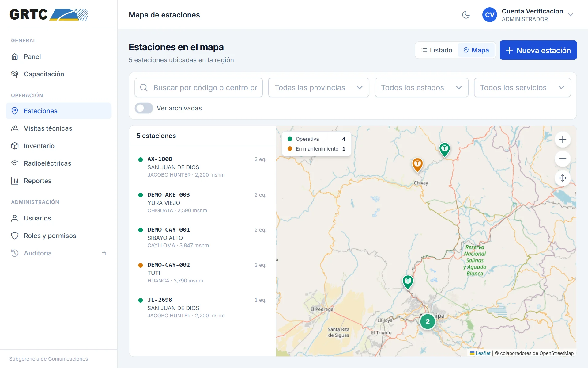Switch to Listado view
The image size is (588, 368).
pyautogui.click(x=437, y=50)
